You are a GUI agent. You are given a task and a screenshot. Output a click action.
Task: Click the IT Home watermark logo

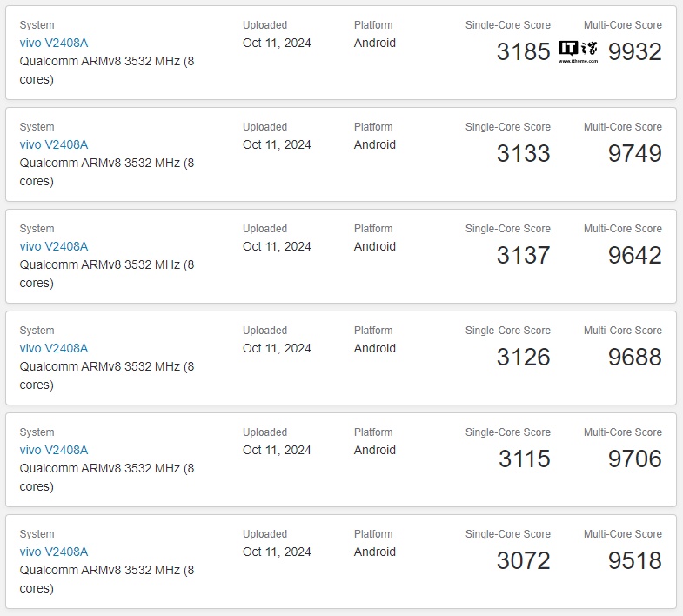578,50
